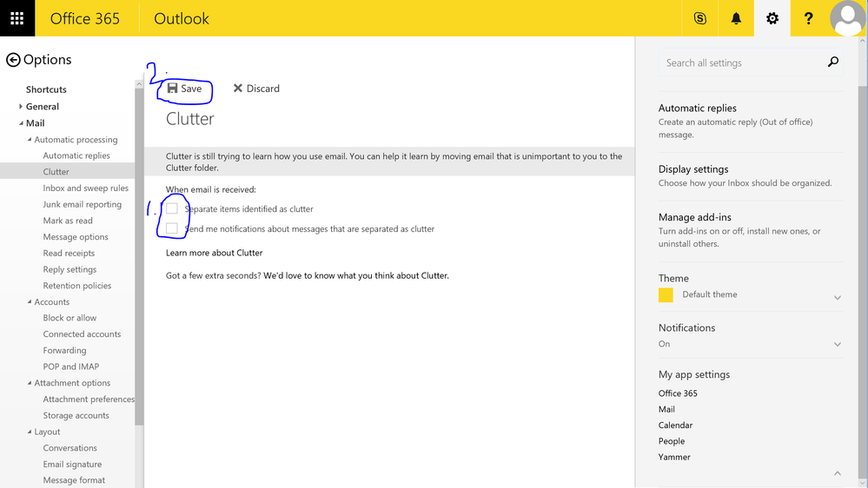Open the Office 365 app launcher grid
868x488 pixels.
[x=17, y=18]
